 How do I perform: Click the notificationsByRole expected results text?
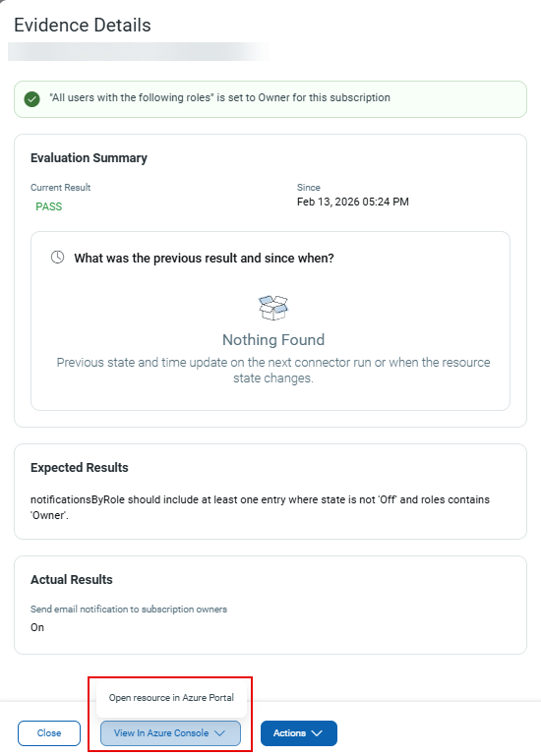point(260,507)
